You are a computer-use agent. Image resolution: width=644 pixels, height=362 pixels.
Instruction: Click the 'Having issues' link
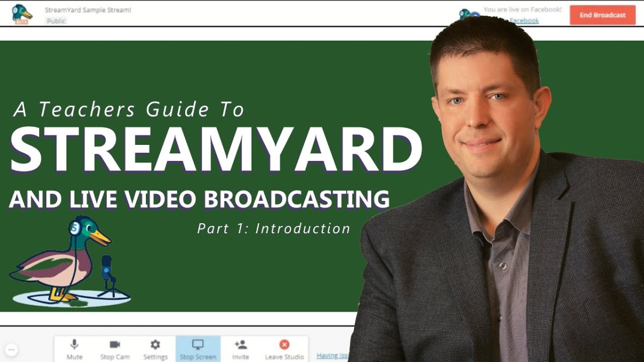click(x=333, y=355)
